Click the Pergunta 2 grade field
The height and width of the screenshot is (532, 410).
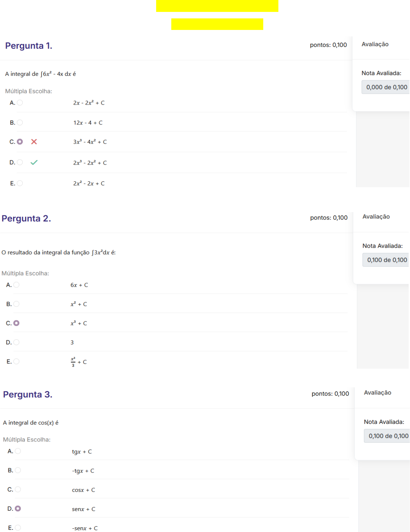tap(387, 260)
